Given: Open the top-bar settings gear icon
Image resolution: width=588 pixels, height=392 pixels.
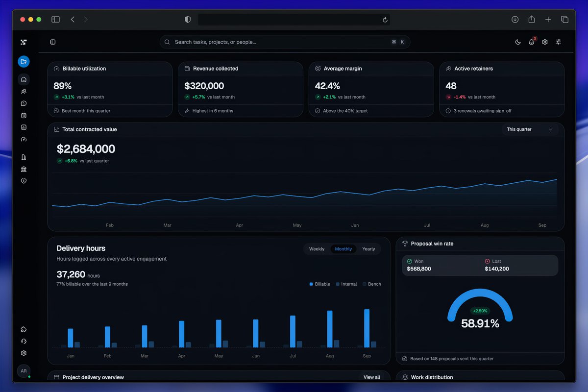Looking at the screenshot, I should click(x=545, y=42).
